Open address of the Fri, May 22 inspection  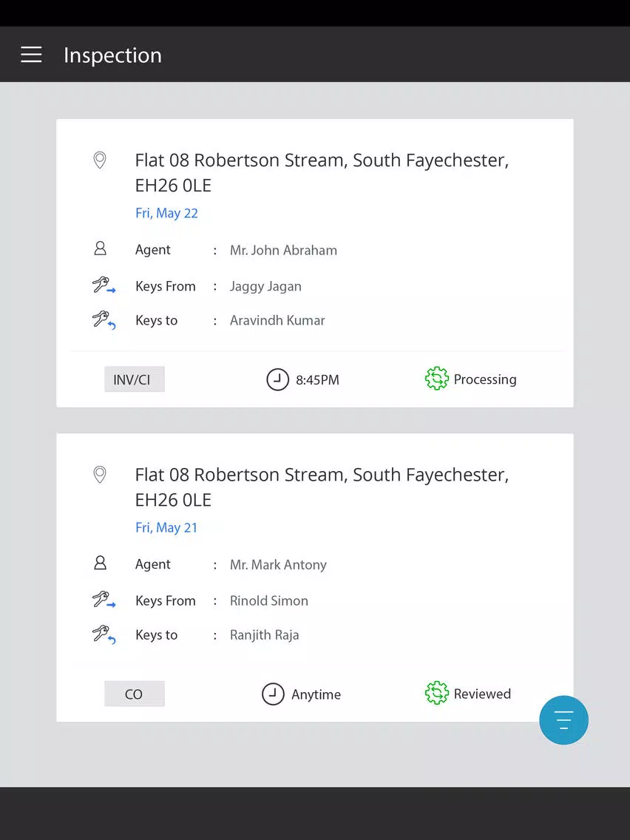click(x=322, y=172)
